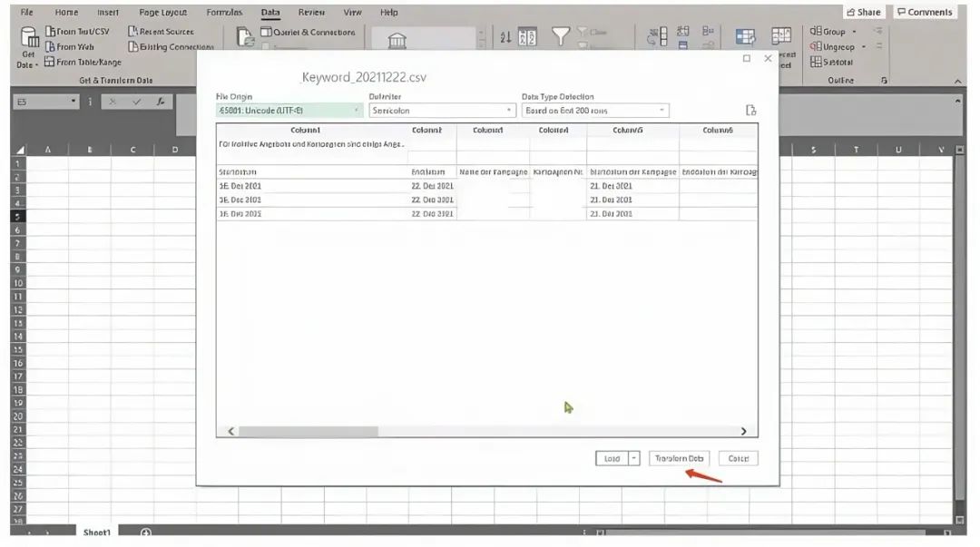Open Existing Connections
Viewport: 980px width, 547px height.
[171, 47]
